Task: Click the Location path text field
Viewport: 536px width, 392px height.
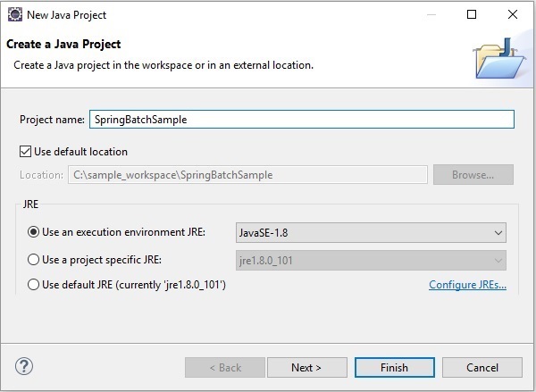Action: point(247,175)
